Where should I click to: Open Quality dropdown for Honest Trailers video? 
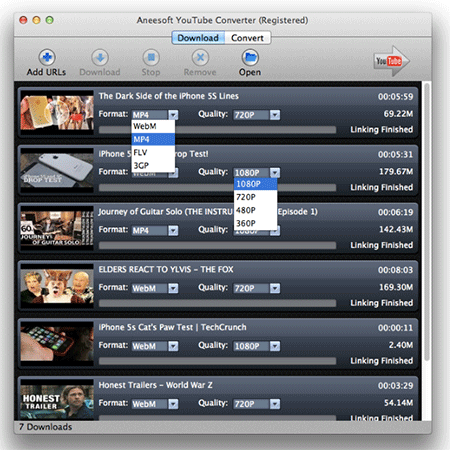(x=257, y=404)
